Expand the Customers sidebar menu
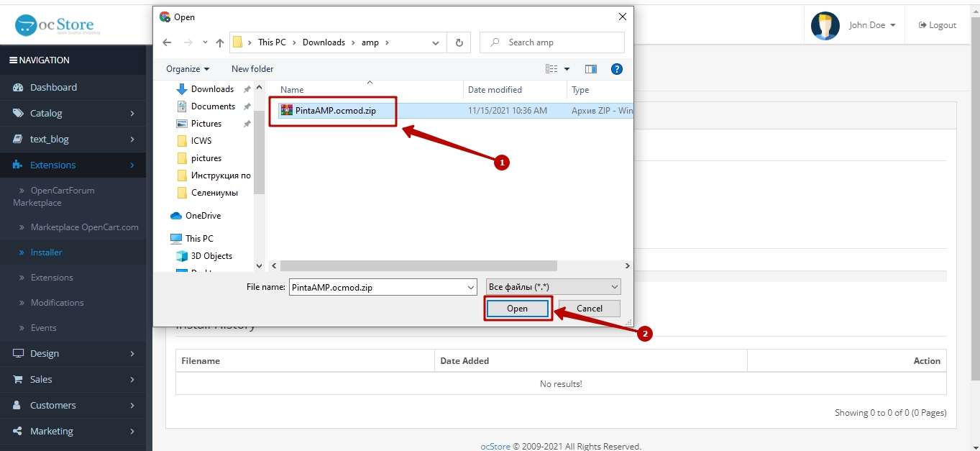Image resolution: width=980 pixels, height=451 pixels. [x=73, y=405]
